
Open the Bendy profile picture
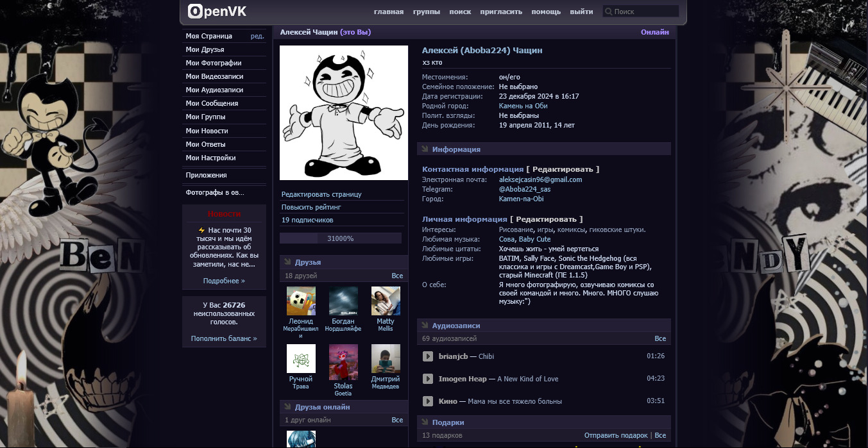pyautogui.click(x=344, y=113)
